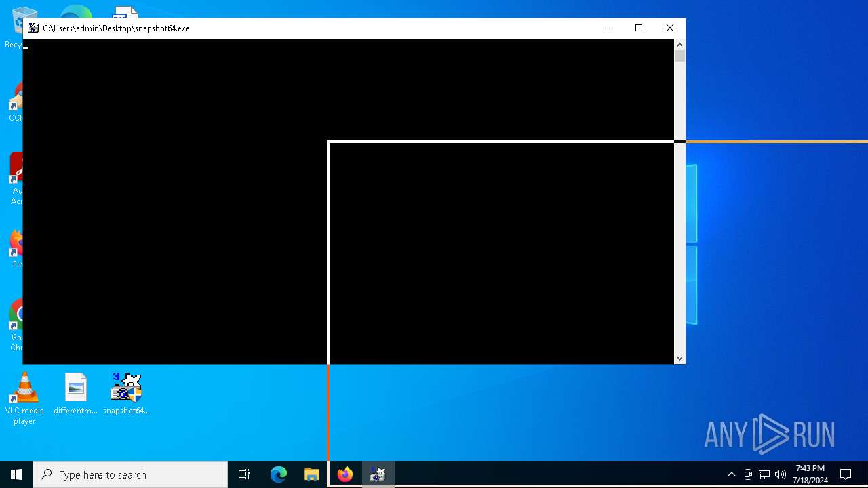Select the Firefox desktop shortcut
Image resolution: width=868 pixels, height=488 pixels.
[15, 249]
